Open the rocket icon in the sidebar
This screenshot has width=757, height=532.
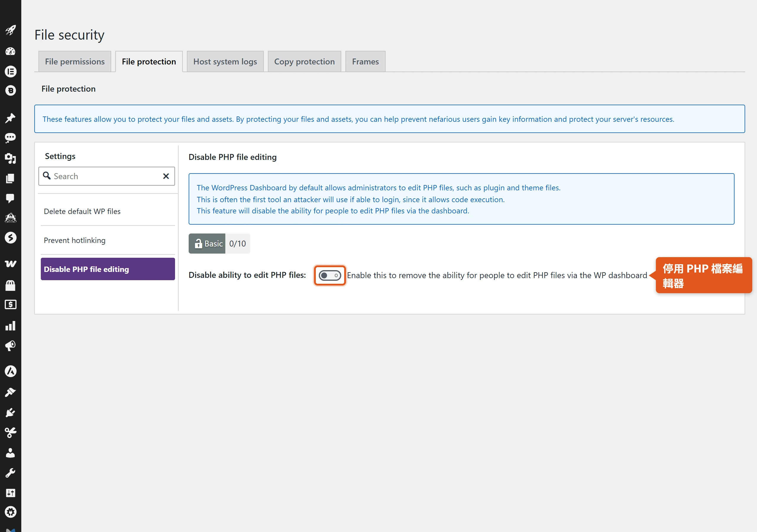11,30
